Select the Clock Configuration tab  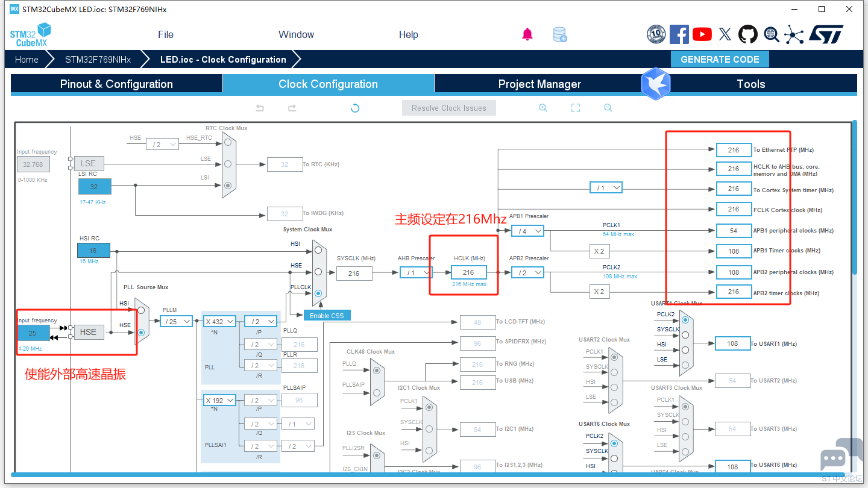click(x=328, y=84)
